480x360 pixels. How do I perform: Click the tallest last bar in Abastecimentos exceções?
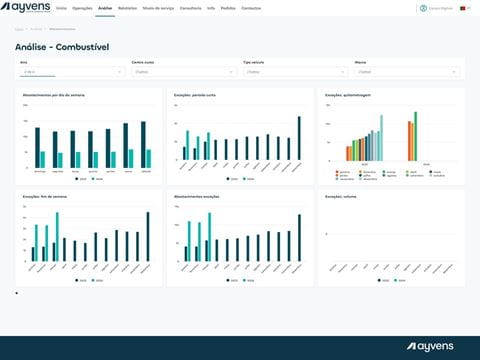coord(299,238)
